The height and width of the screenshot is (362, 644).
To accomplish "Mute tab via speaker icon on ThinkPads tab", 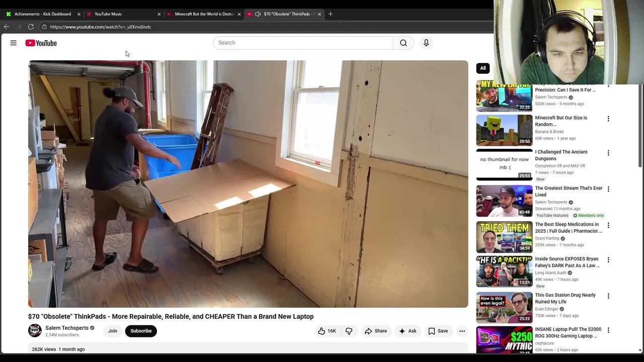I will click(x=258, y=14).
